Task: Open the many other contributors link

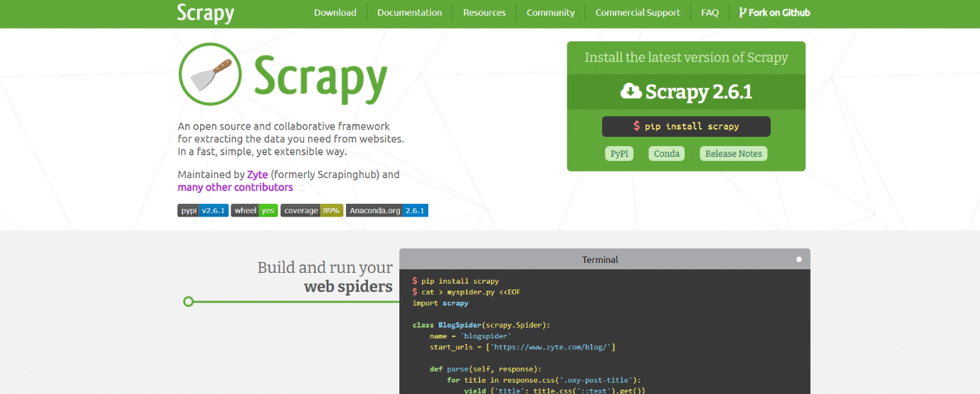Action: [x=236, y=187]
